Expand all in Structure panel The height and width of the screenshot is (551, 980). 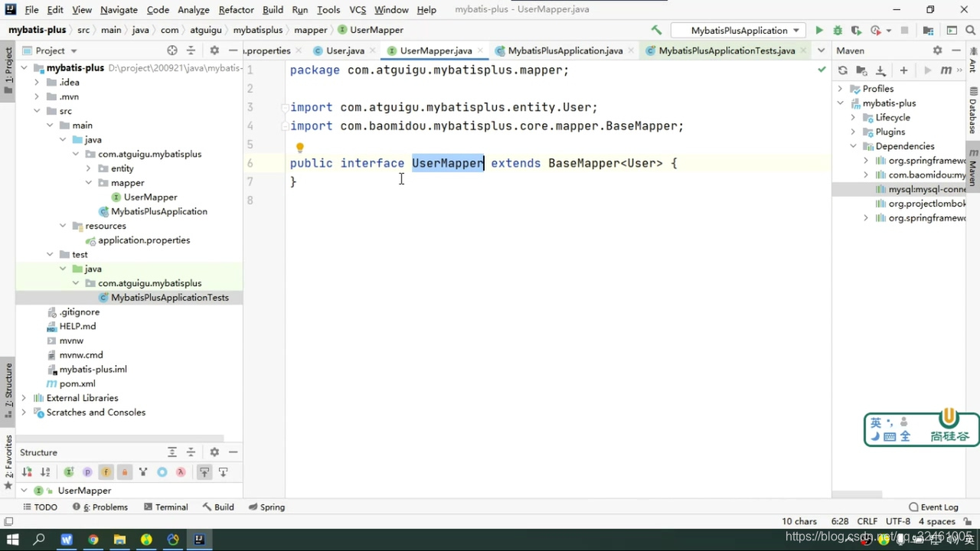click(x=172, y=452)
